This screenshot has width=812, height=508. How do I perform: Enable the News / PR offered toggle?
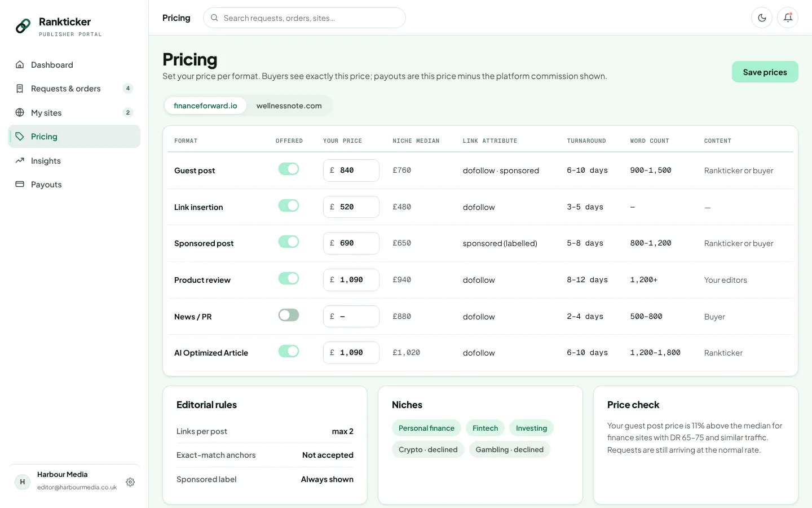click(289, 315)
